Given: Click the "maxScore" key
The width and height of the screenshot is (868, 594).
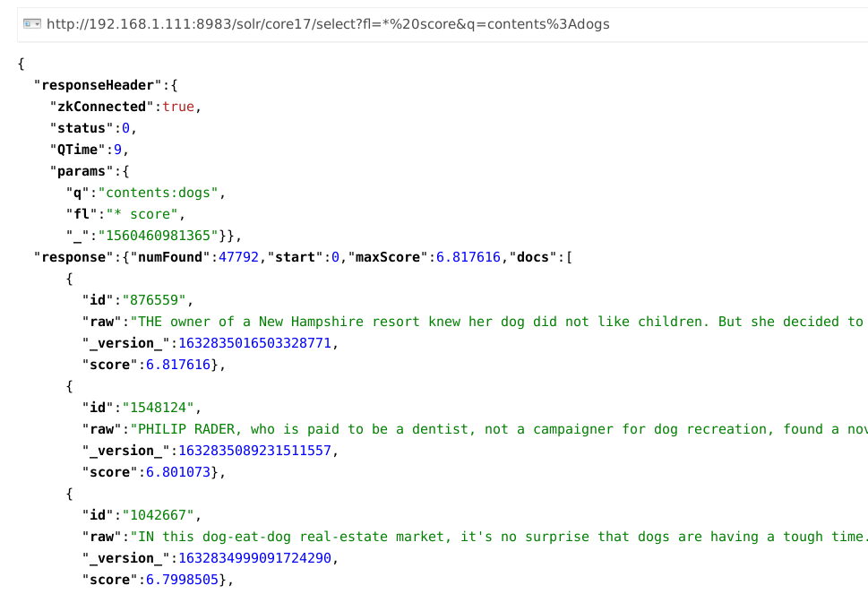Looking at the screenshot, I should pos(388,257).
